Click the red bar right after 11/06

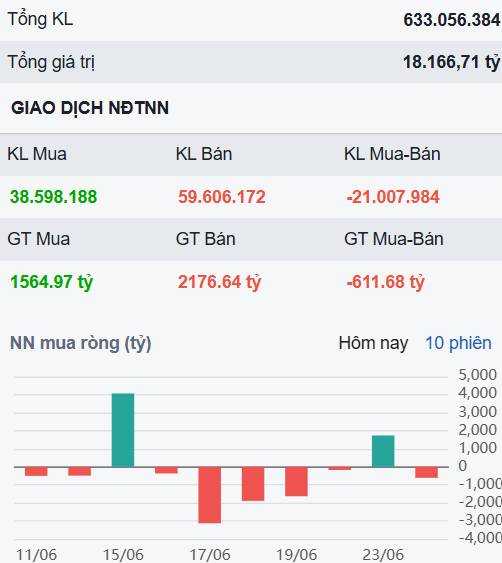80,471
